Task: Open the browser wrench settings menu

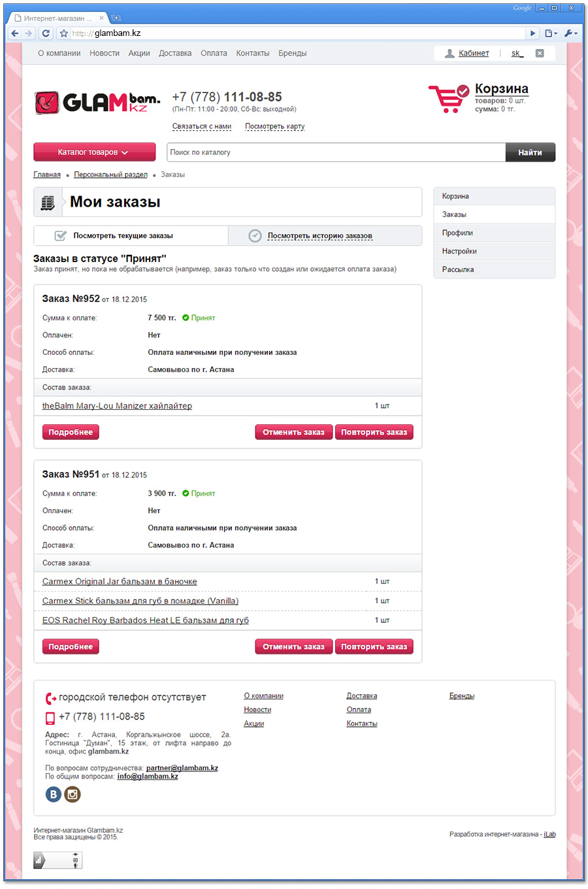Action: (x=570, y=33)
